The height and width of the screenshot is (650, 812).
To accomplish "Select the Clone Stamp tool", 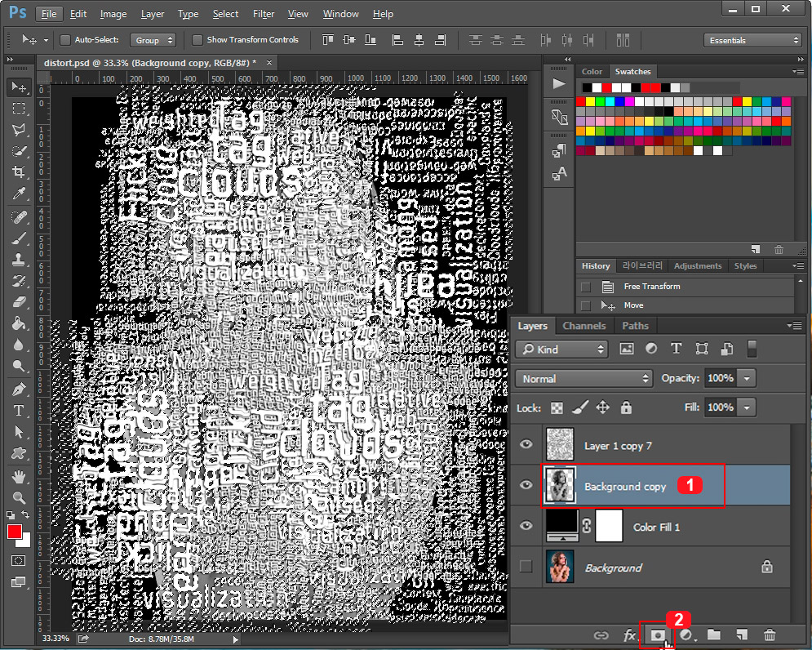I will pos(19,260).
